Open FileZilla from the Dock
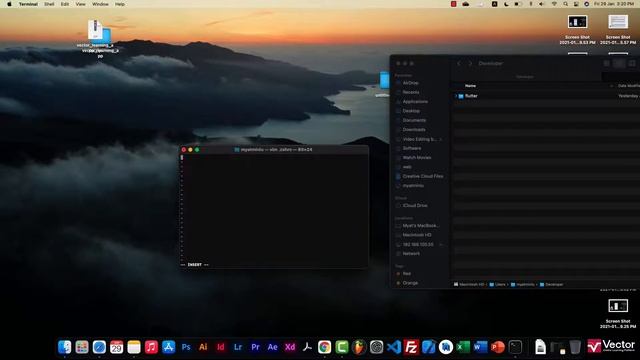Screen dimensions: 640x360 [411, 347]
